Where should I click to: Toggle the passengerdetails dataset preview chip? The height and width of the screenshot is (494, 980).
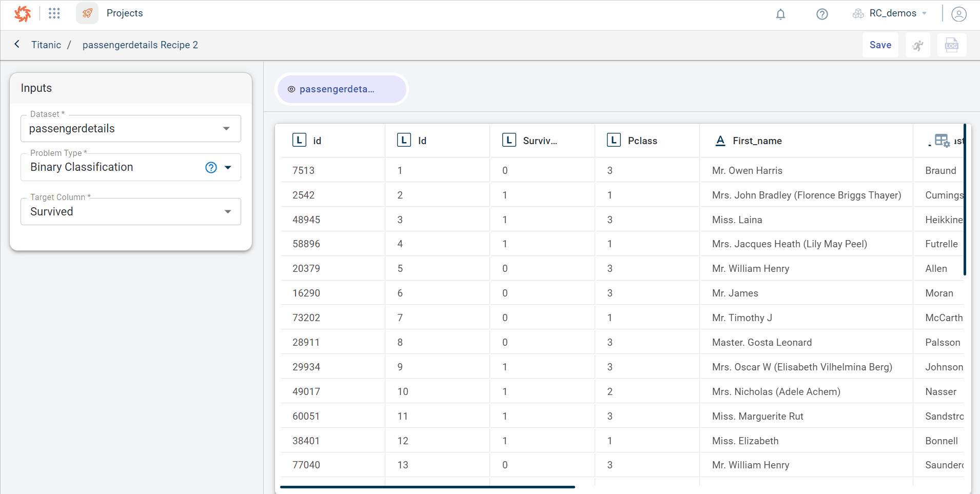point(341,89)
